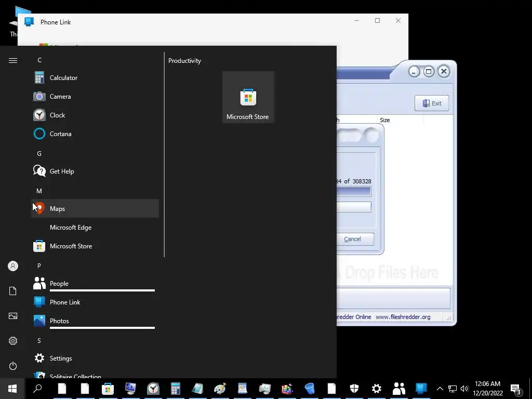
Task: Open volume control tray icon
Action: pos(464,389)
